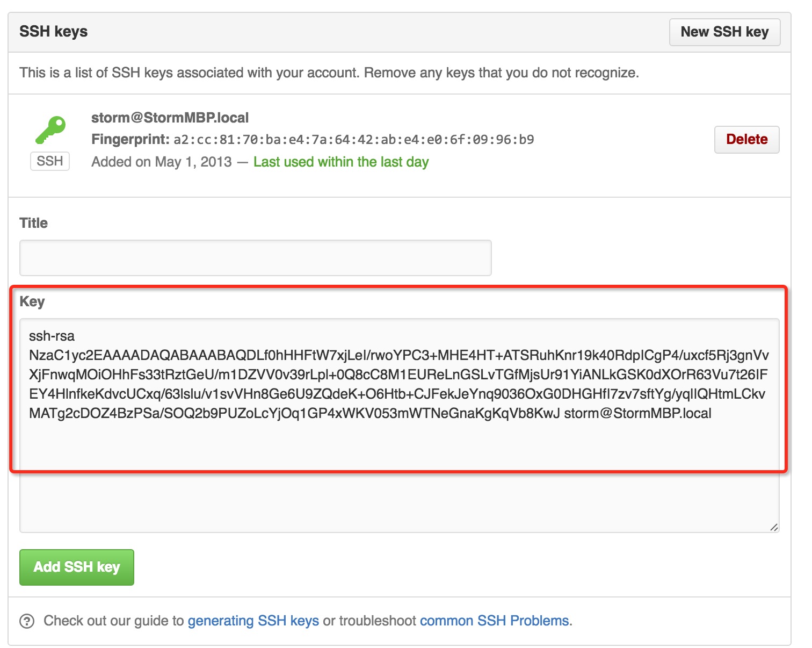Delete the storm@StormMBP.local key

[746, 140]
